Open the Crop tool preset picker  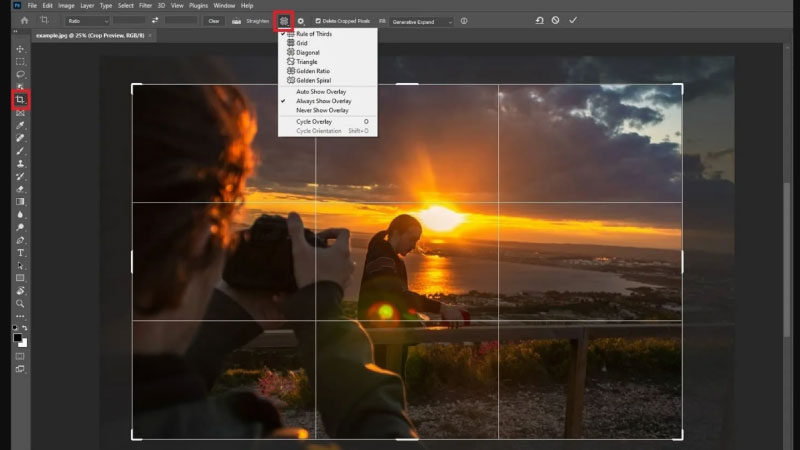tap(45, 21)
